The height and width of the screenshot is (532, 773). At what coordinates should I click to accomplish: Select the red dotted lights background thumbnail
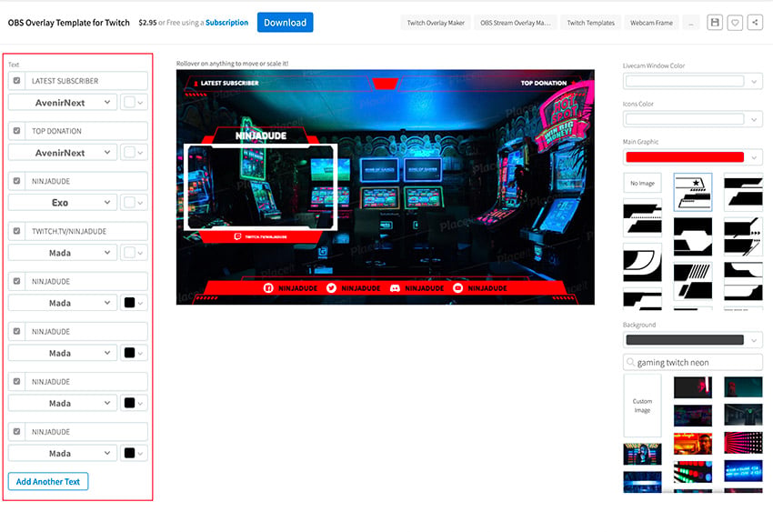click(743, 443)
